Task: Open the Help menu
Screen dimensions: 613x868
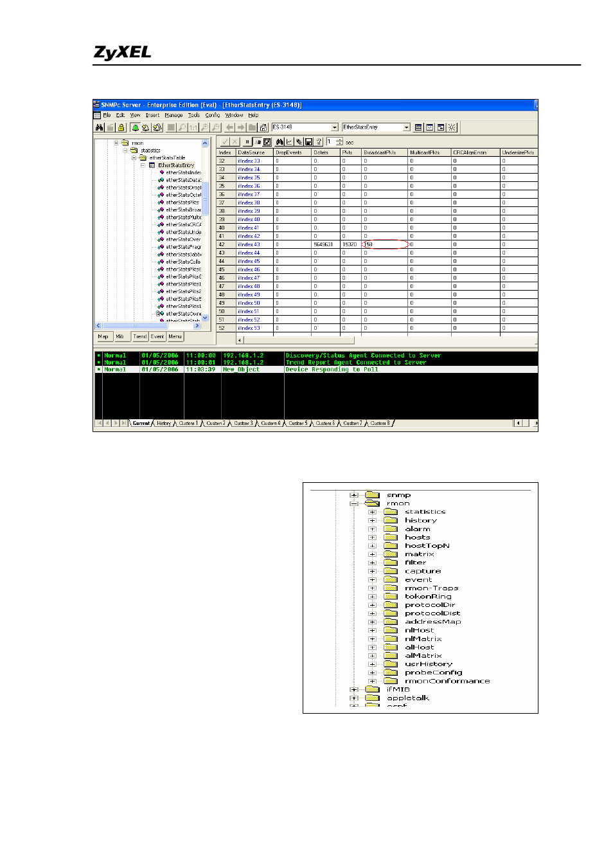Action: [253, 115]
